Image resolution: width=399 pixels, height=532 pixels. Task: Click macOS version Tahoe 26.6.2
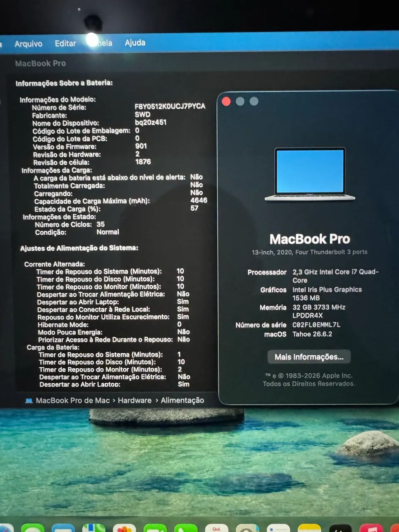(x=312, y=334)
